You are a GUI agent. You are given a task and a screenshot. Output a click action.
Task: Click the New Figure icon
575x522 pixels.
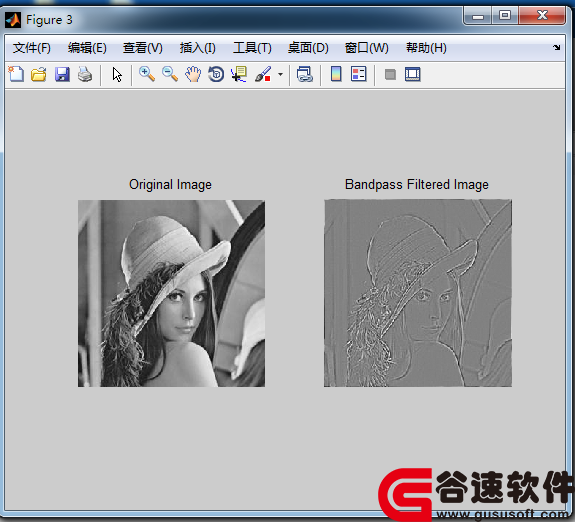(x=16, y=74)
